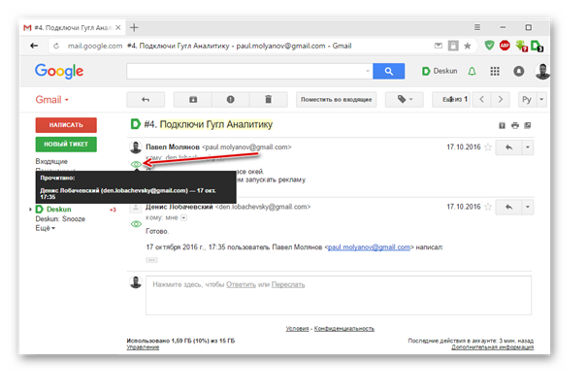
Task: Expand the Deskun label tree arrow
Action: point(30,210)
